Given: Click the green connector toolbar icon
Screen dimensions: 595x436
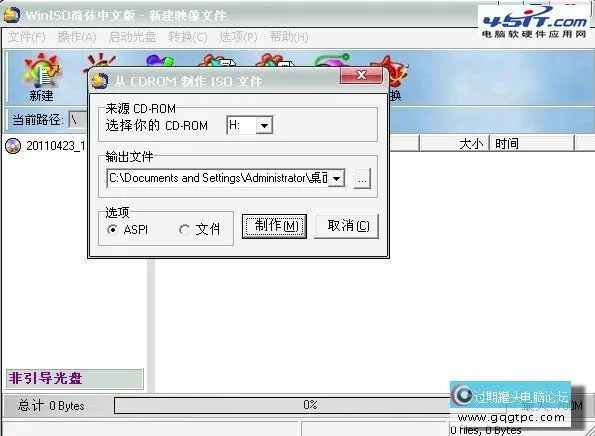Looking at the screenshot, I should coord(331,61).
